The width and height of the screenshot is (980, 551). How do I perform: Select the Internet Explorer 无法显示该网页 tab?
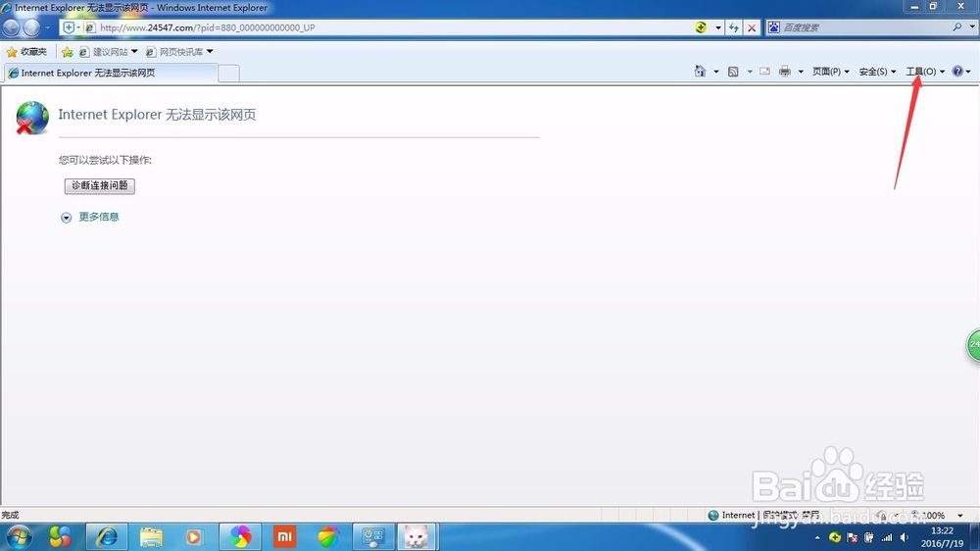pyautogui.click(x=112, y=74)
